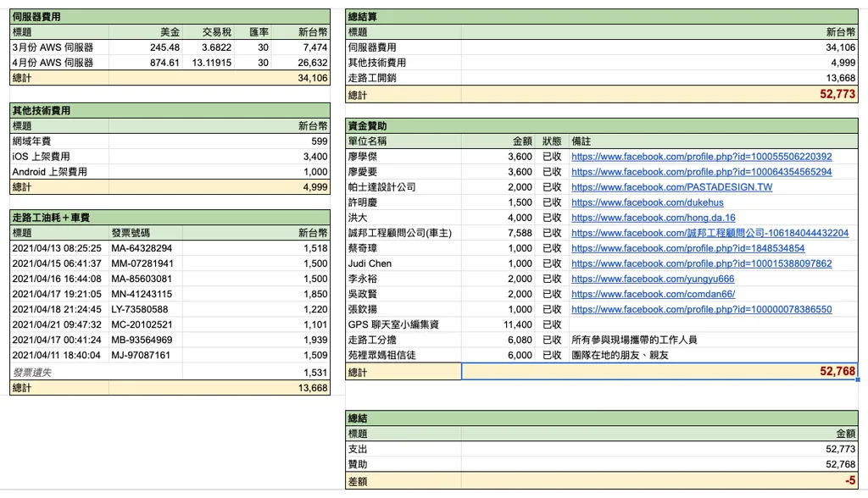
Task: Select the '洪大' sponsor cell
Action: (403, 218)
